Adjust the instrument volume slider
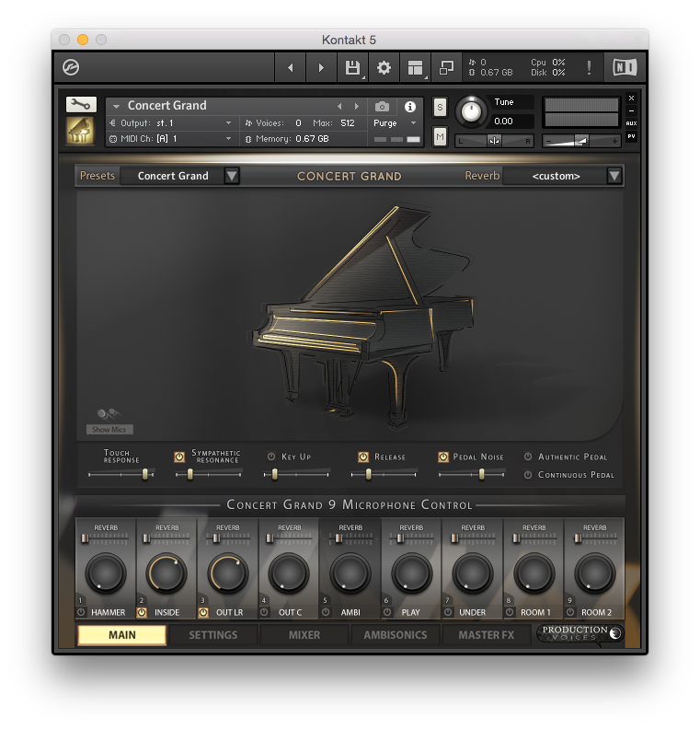This screenshot has height=729, width=700. (x=581, y=141)
